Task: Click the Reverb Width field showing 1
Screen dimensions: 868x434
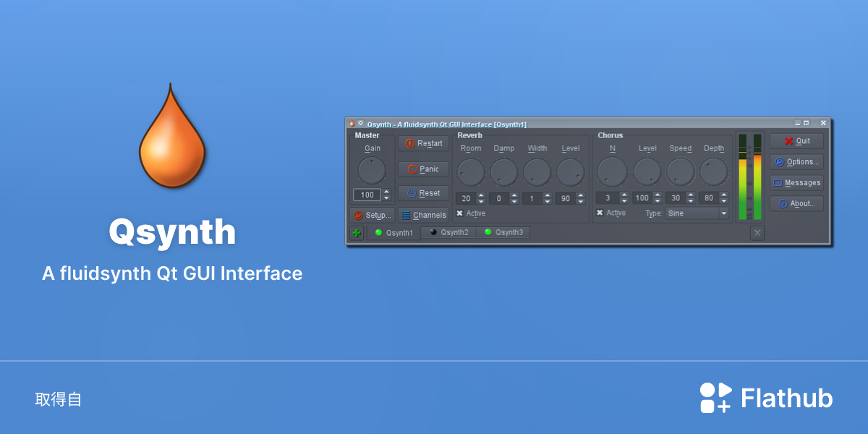Action: pyautogui.click(x=532, y=198)
